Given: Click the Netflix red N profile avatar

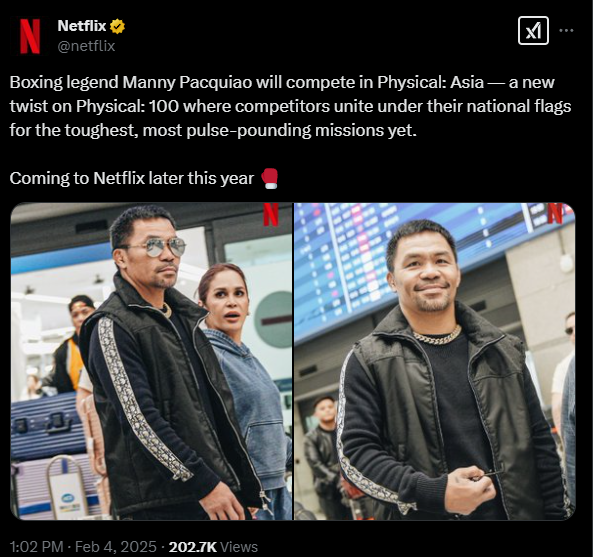Looking at the screenshot, I should coord(30,36).
